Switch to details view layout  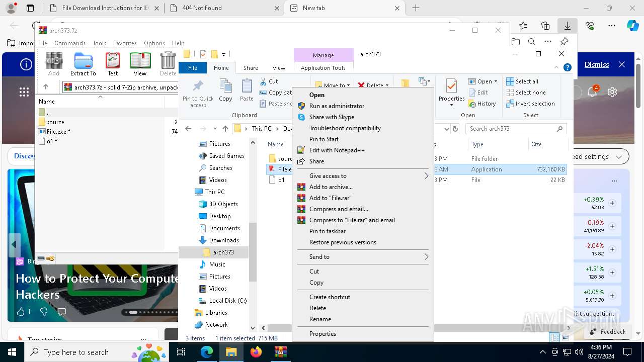pyautogui.click(x=555, y=338)
